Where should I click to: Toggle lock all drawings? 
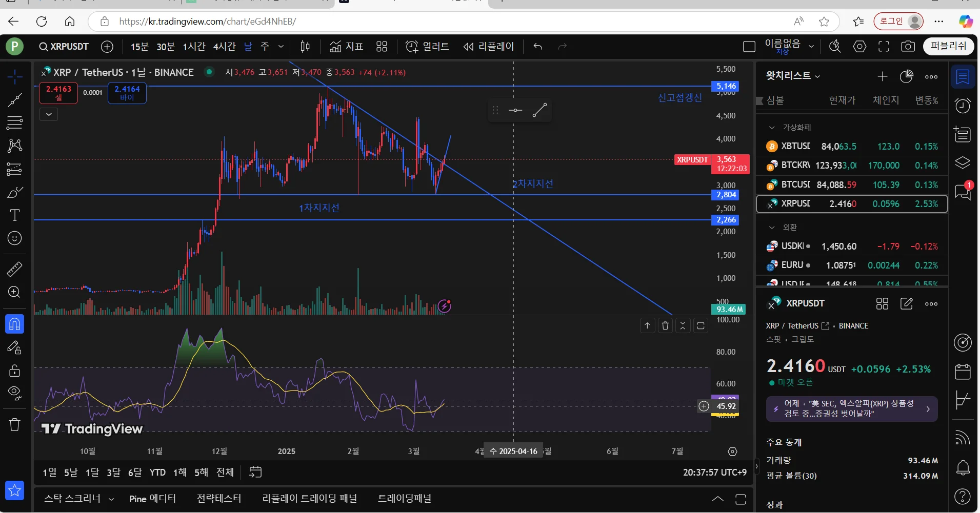click(x=15, y=370)
